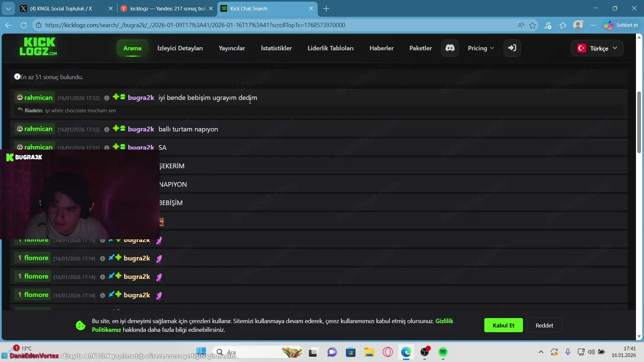Open the Discord icon in the navbar
644x362 pixels.
point(450,48)
